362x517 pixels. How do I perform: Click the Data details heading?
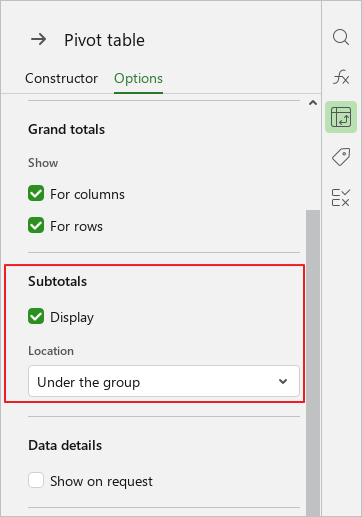click(65, 445)
